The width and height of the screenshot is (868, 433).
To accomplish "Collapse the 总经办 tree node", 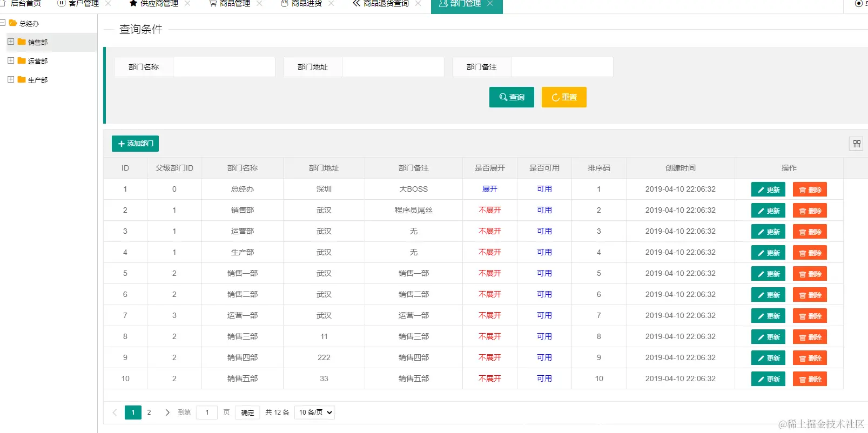I will point(3,23).
